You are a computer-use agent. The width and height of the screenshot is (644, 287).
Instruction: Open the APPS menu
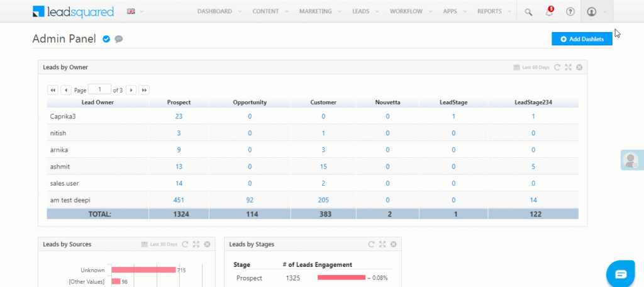click(450, 11)
